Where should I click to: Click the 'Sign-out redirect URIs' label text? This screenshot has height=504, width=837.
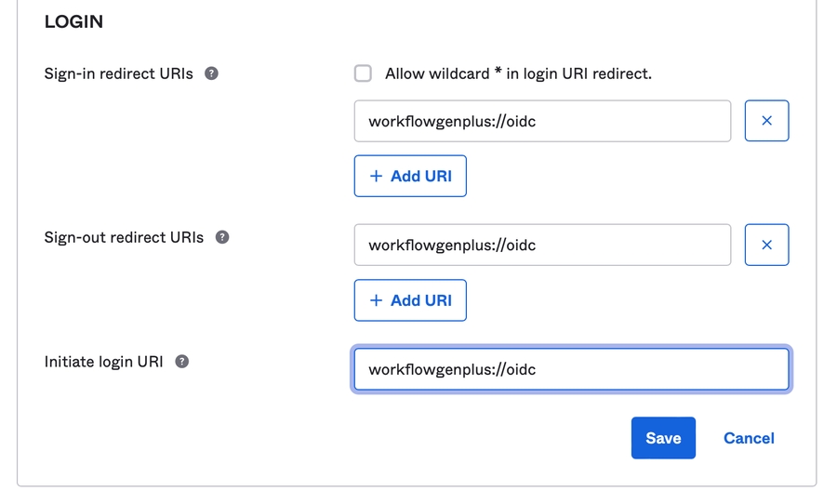[124, 237]
